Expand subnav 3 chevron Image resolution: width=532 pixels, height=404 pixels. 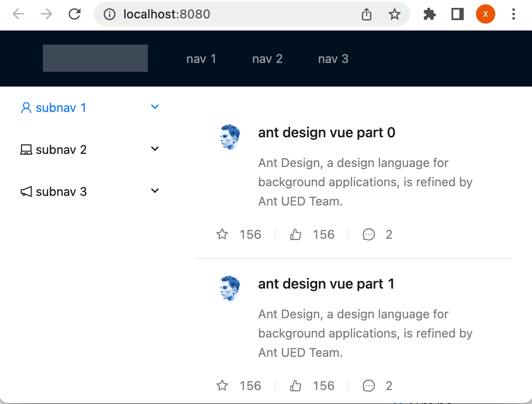click(x=154, y=191)
